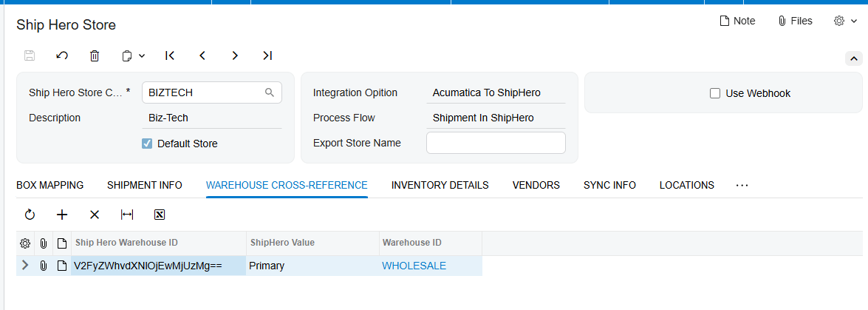The width and height of the screenshot is (868, 310).
Task: Add a new grid row
Action: pyautogui.click(x=62, y=215)
